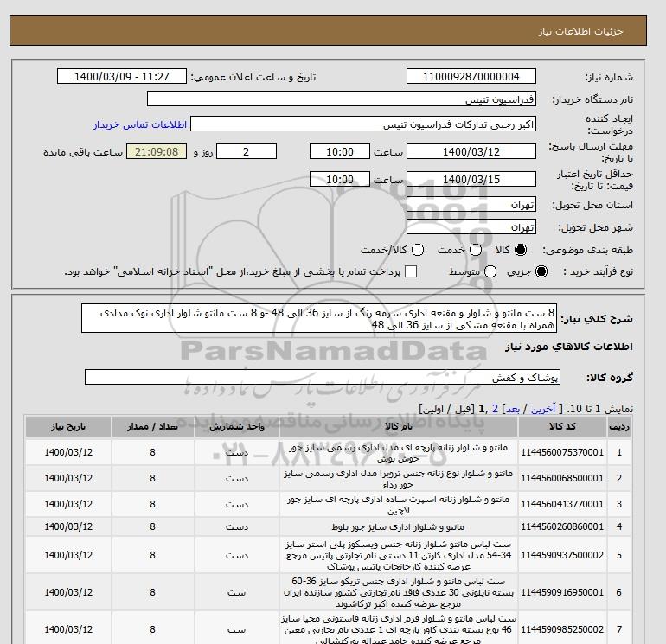Screen dimensions: 666x644
Task: Click the شرح کلی نیاز description box
Action: click(x=319, y=318)
